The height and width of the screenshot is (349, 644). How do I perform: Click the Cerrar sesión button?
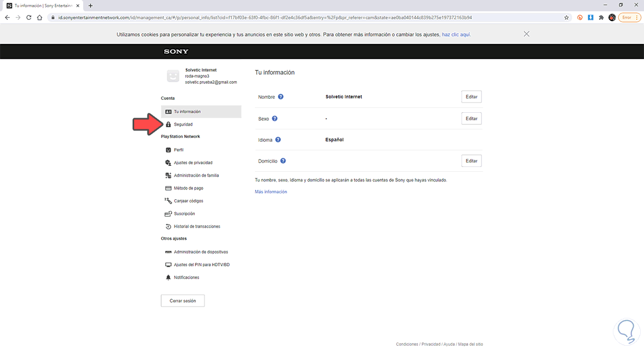click(x=182, y=301)
